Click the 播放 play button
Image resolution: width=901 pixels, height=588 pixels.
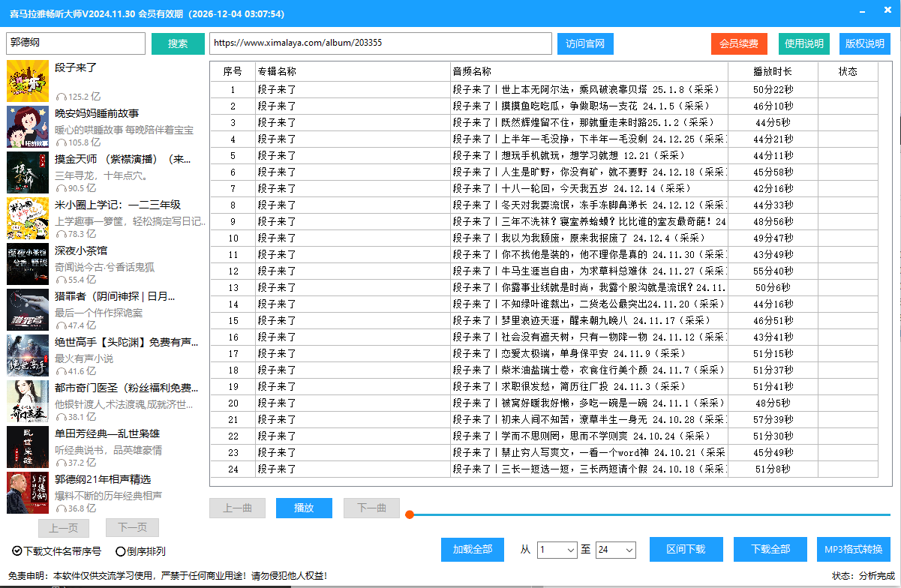point(304,508)
